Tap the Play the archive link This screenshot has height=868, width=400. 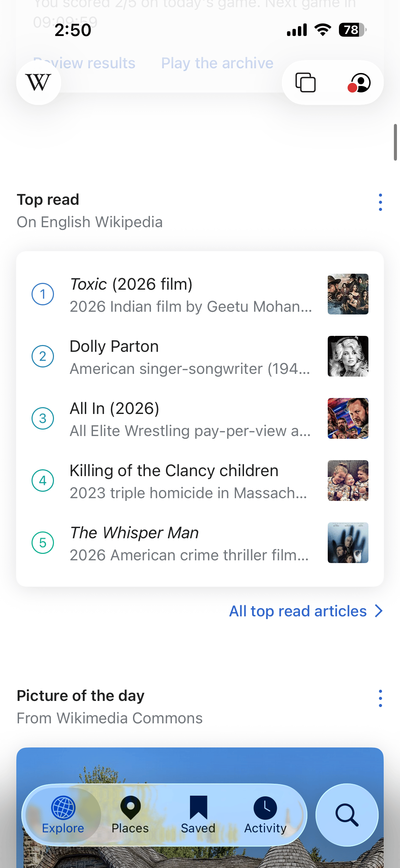click(x=217, y=63)
